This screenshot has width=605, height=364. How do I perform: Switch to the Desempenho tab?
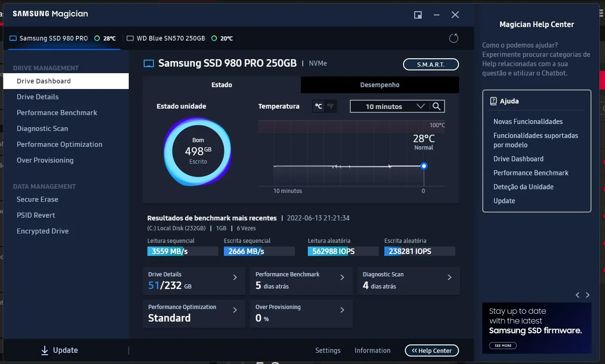(x=380, y=85)
